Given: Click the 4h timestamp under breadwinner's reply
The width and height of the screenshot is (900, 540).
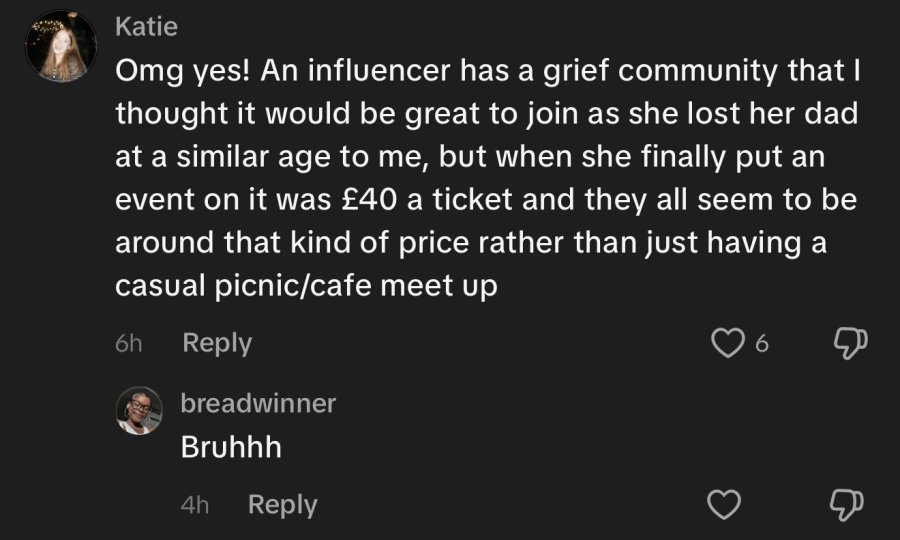Looking at the screenshot, I should tap(195, 505).
